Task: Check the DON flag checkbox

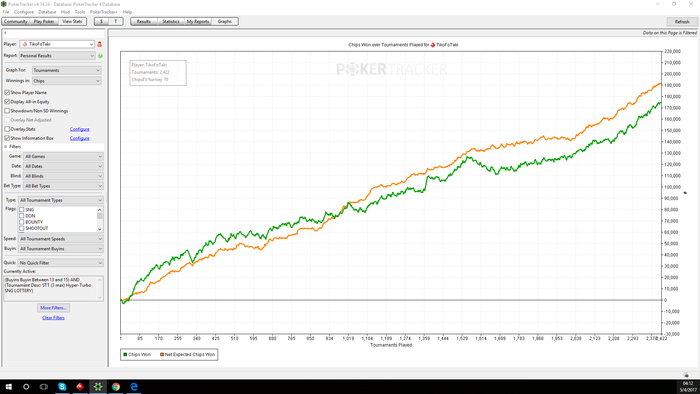Action: pos(21,216)
